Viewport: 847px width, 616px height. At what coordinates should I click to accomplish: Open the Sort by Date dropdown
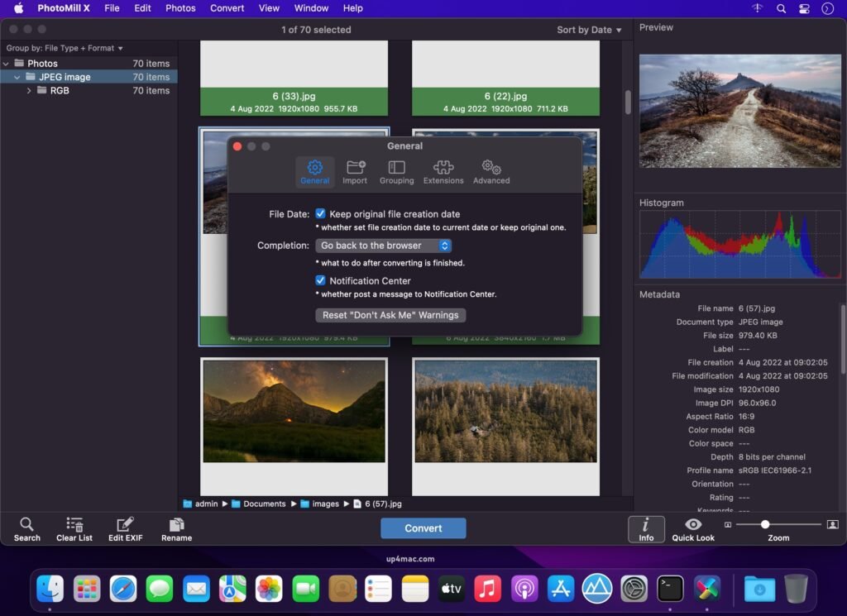pos(589,29)
